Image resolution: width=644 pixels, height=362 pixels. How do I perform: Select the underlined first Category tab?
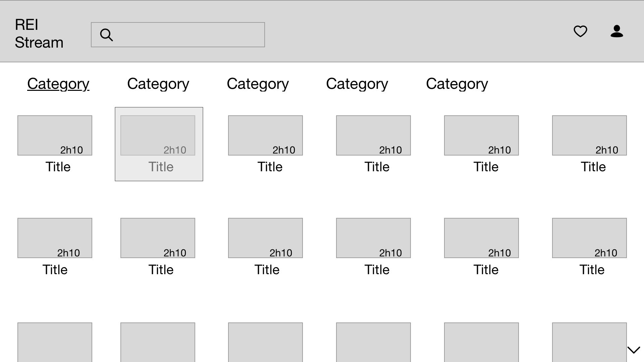[x=58, y=84]
